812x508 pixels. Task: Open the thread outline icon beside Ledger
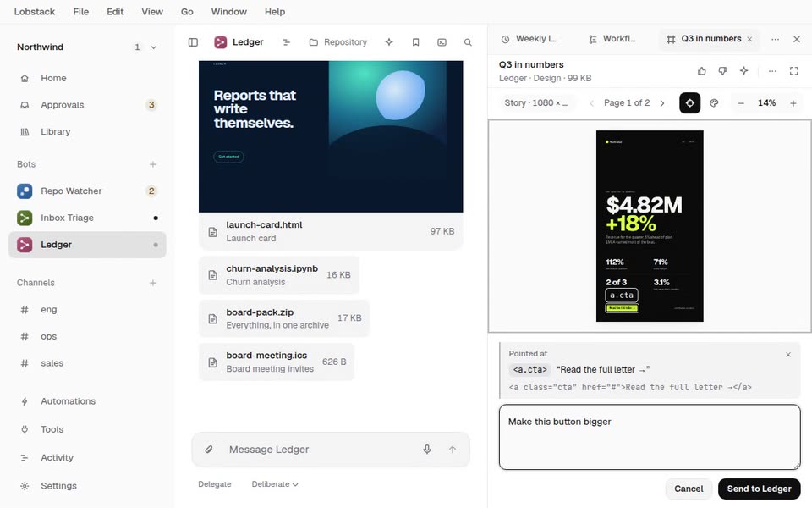tap(287, 42)
